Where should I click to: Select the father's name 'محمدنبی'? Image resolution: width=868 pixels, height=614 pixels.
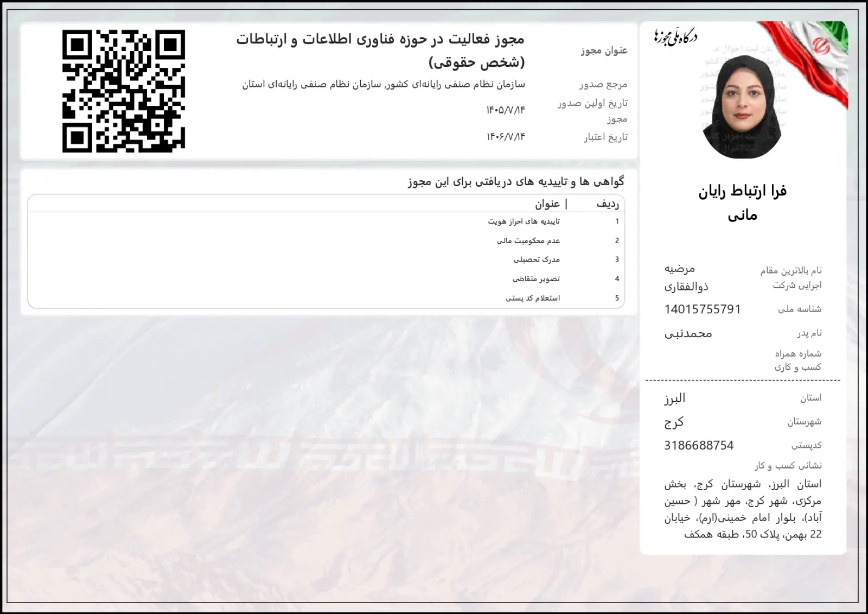(x=688, y=333)
